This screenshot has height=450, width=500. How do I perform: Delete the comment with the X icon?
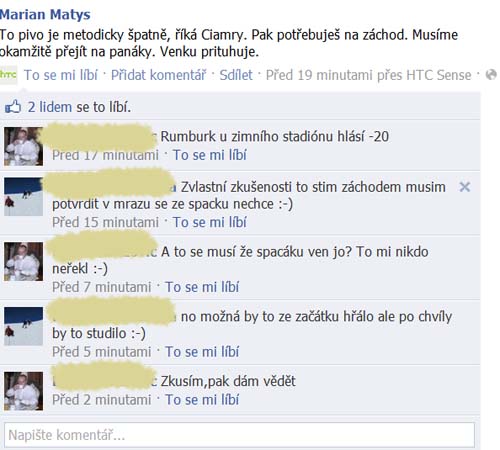point(464,187)
